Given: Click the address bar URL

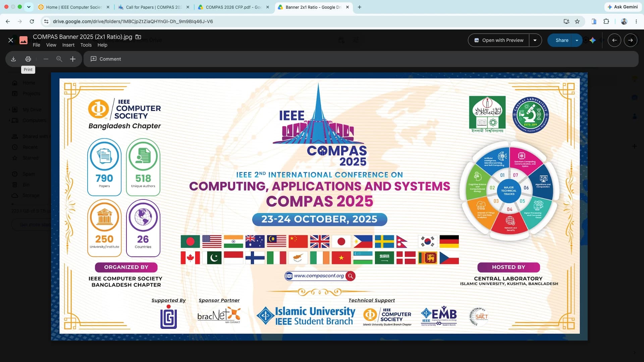Looking at the screenshot, I should (133, 21).
